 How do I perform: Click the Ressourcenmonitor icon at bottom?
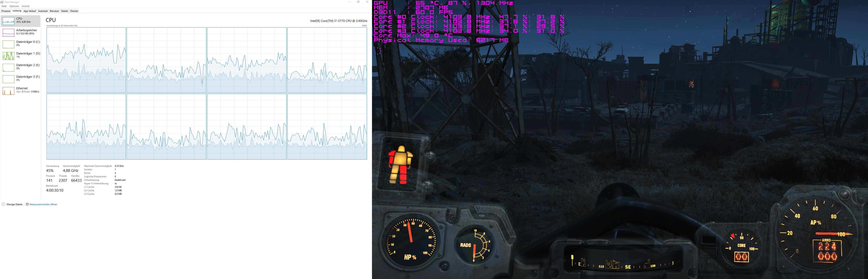point(27,204)
